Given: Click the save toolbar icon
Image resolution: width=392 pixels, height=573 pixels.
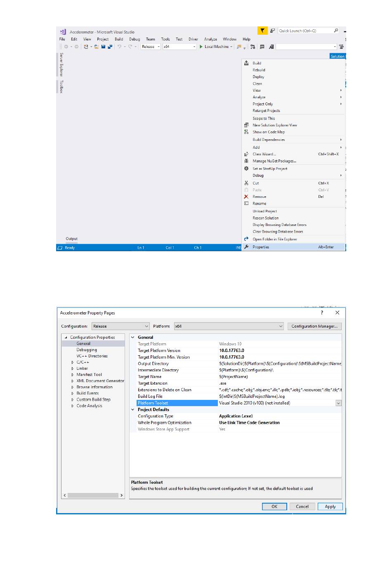Looking at the screenshot, I should click(103, 47).
